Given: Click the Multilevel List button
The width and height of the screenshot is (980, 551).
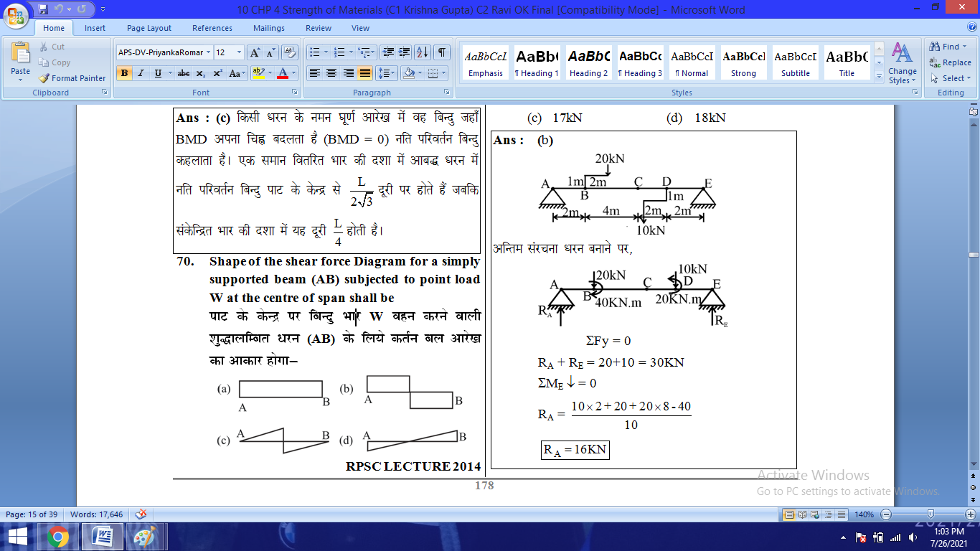Looking at the screenshot, I should 365,52.
